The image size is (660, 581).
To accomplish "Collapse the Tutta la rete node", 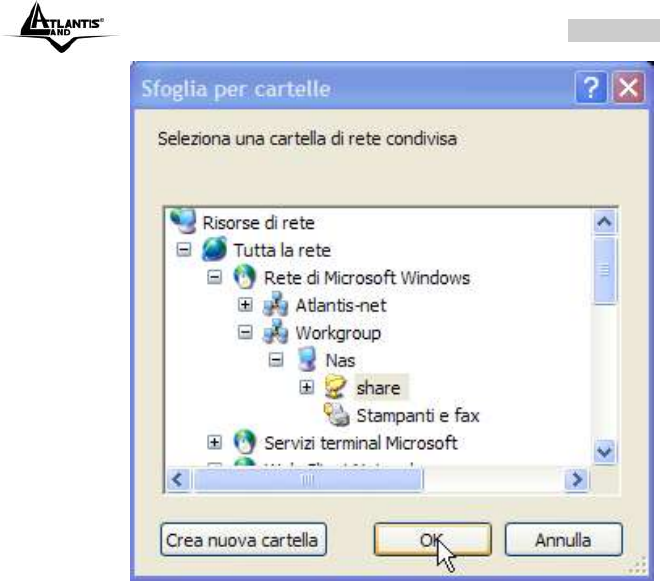I will (x=184, y=250).
